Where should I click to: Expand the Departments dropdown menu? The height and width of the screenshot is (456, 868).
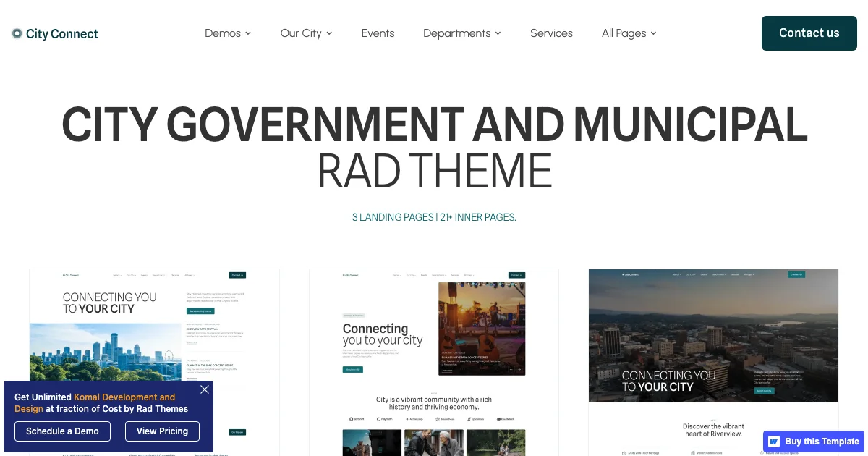click(x=462, y=33)
